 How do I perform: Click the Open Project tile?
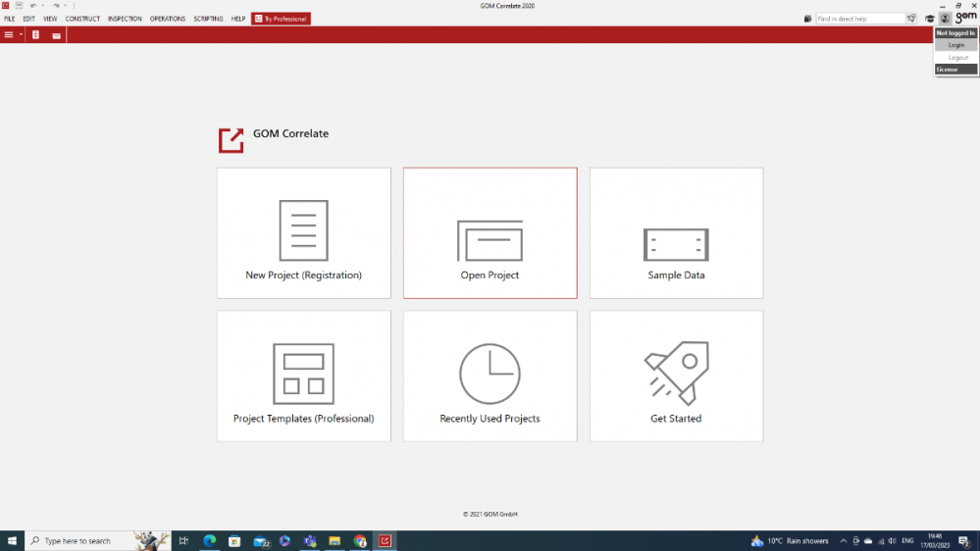tap(490, 233)
